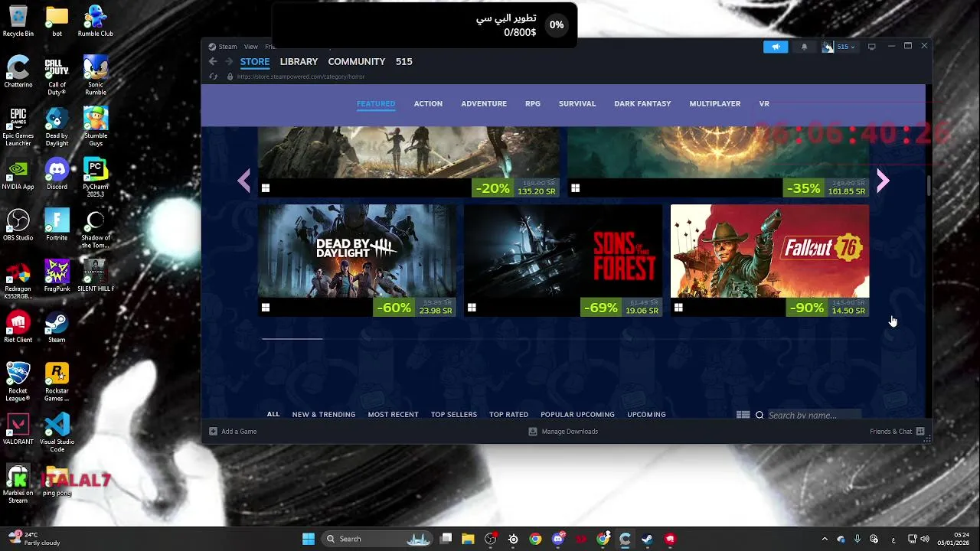Open the Steam menu
Image resolution: width=980 pixels, height=551 pixels.
click(x=223, y=47)
